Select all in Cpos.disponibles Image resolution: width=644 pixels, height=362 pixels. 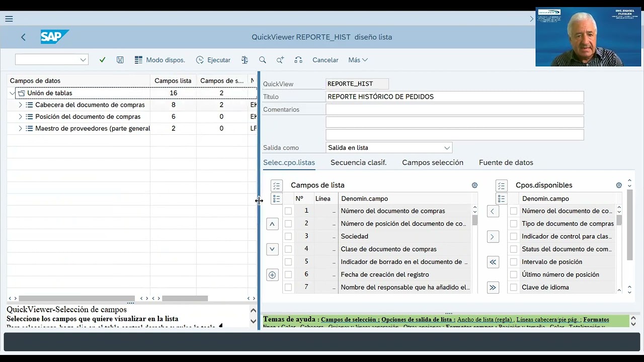pyautogui.click(x=501, y=186)
